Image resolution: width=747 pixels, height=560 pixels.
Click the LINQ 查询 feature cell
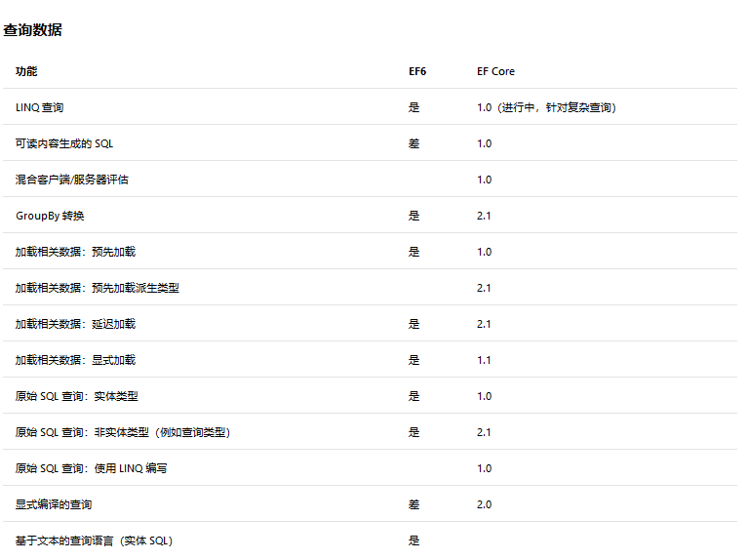[x=40, y=107]
